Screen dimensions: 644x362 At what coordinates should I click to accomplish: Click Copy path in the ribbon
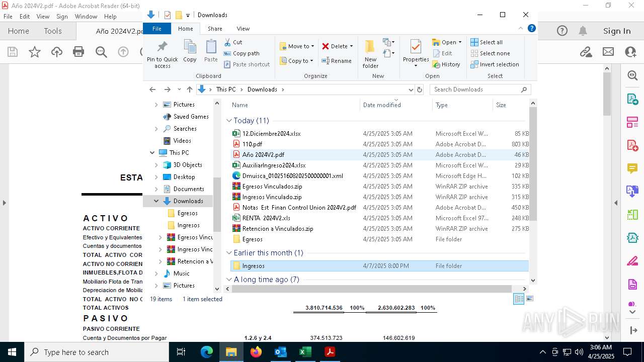(242, 53)
